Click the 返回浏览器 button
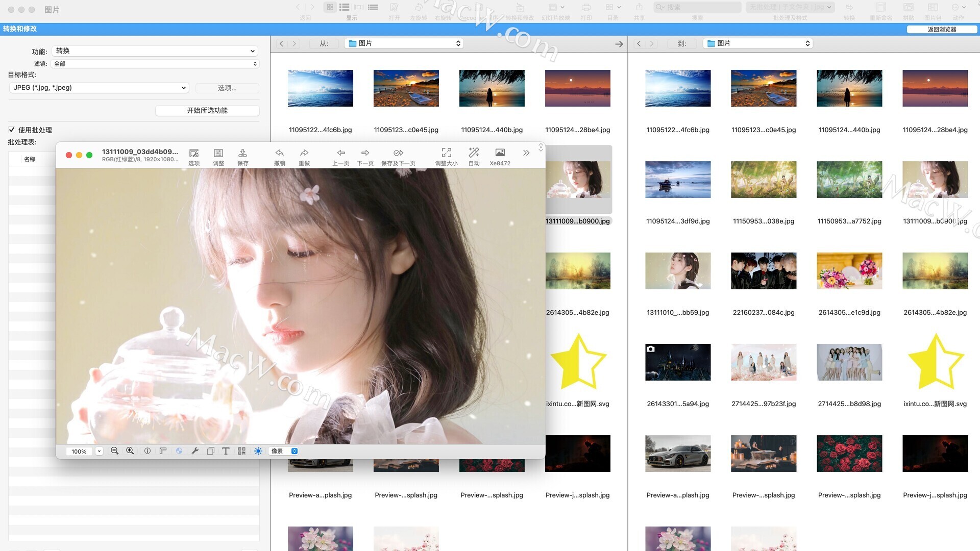Viewport: 980px width, 551px height. coord(942,29)
